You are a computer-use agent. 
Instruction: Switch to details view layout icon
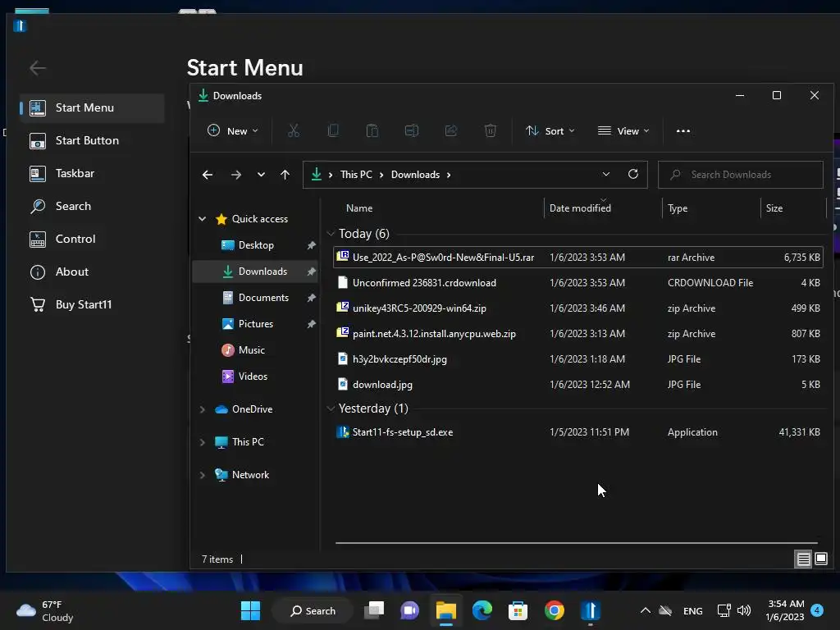pos(804,559)
